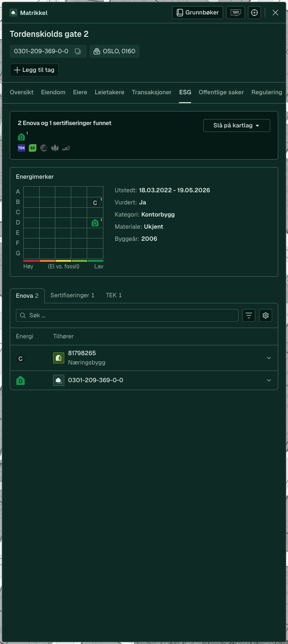Click the Kategori value Kontorbygg

coord(158,215)
